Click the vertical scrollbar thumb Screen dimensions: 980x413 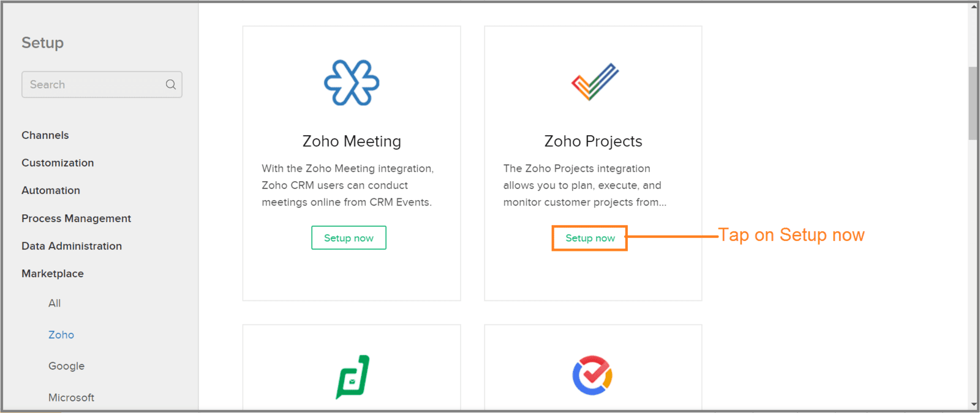pos(973,103)
